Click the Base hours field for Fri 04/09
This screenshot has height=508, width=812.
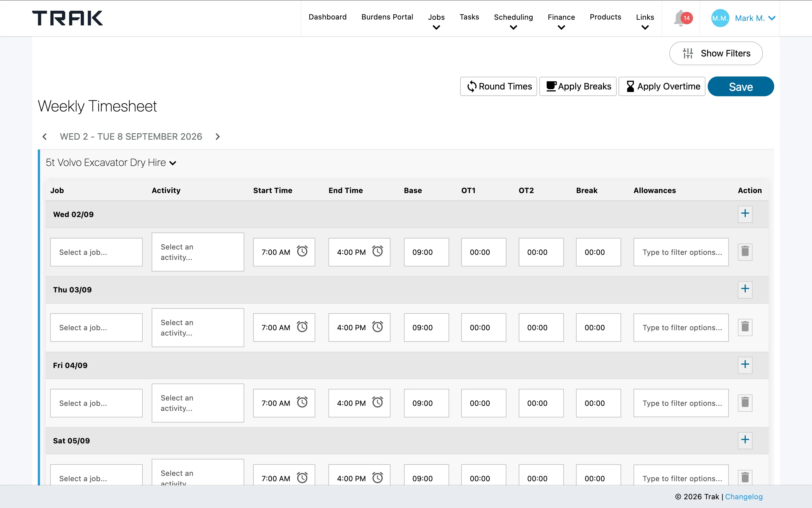426,403
